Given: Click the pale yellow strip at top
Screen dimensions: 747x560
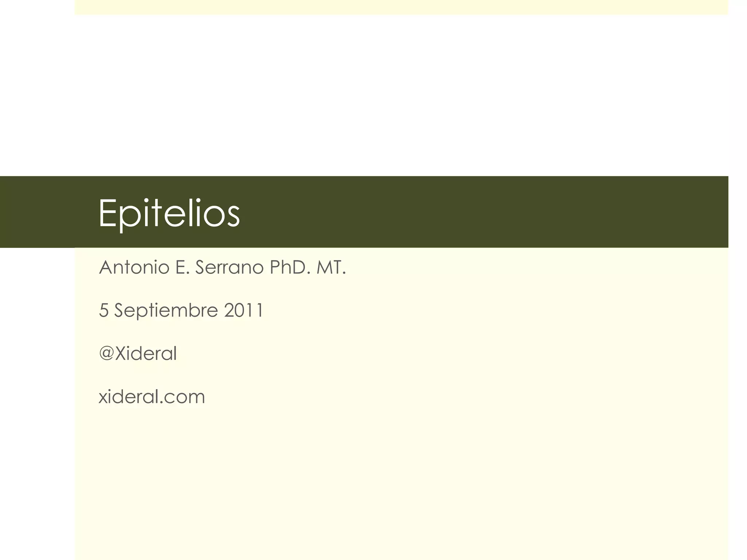Looking at the screenshot, I should tap(401, 7).
